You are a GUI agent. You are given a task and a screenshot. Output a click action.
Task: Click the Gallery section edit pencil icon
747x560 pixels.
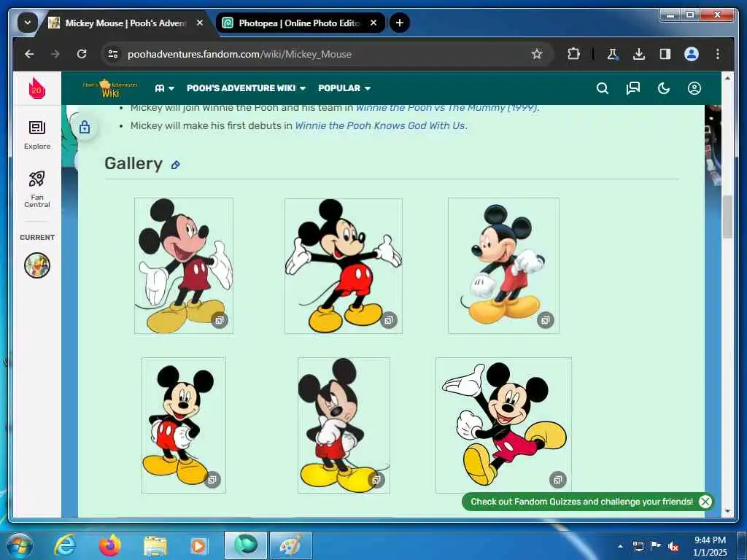pos(175,165)
